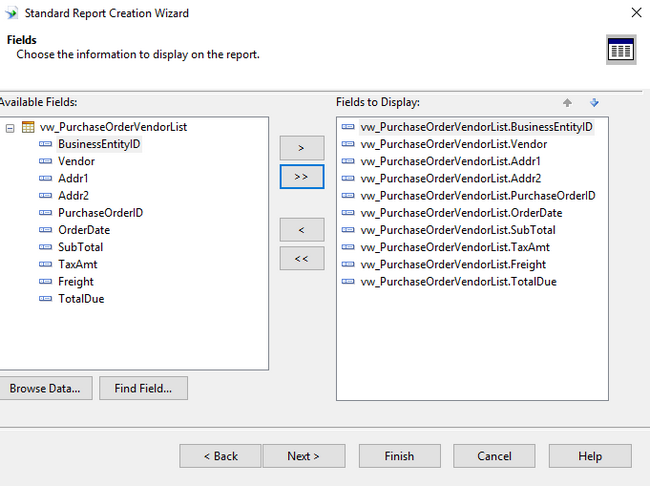Collapse the vw_PurchaseOrderVendorList tree node
The image size is (650, 486).
click(x=10, y=128)
